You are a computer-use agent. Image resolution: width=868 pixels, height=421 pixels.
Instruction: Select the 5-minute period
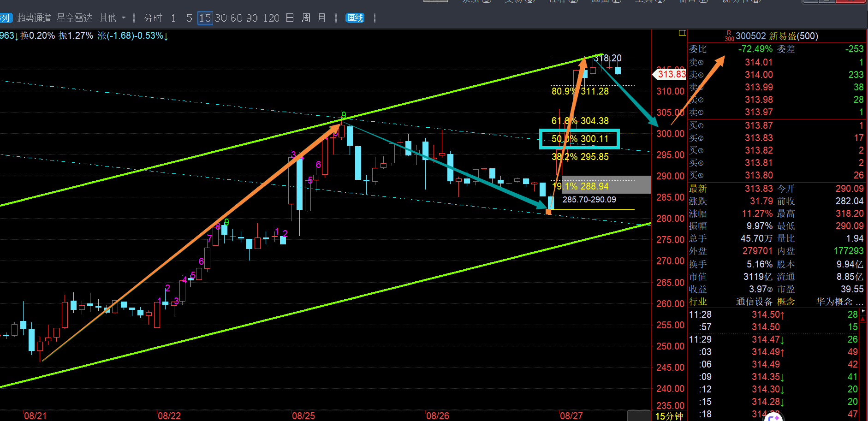(189, 18)
